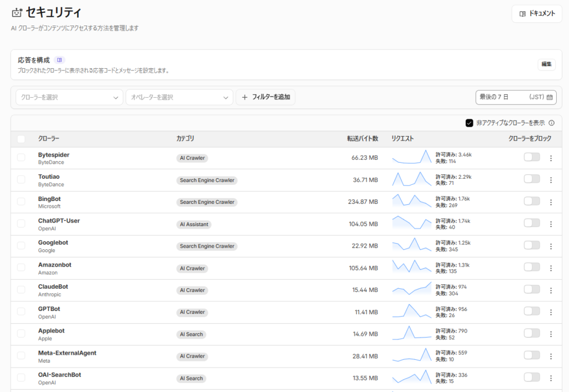Click the 編集 button
The height and width of the screenshot is (392, 569).
(x=546, y=64)
